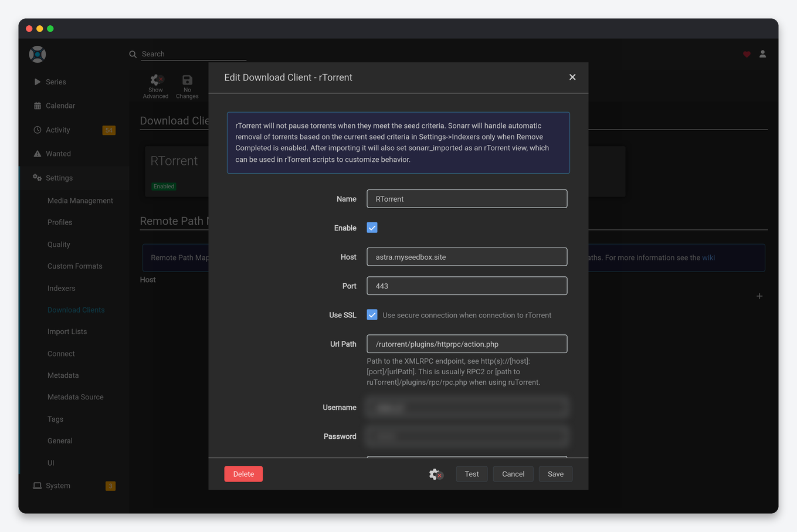
Task: Open System in the sidebar
Action: (58, 486)
